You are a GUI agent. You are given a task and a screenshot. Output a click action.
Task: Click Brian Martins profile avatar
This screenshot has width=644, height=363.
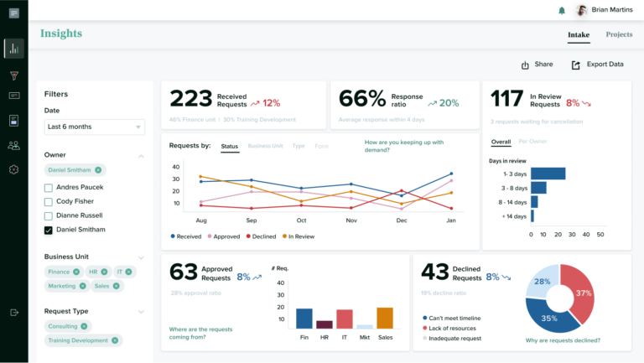[581, 11]
